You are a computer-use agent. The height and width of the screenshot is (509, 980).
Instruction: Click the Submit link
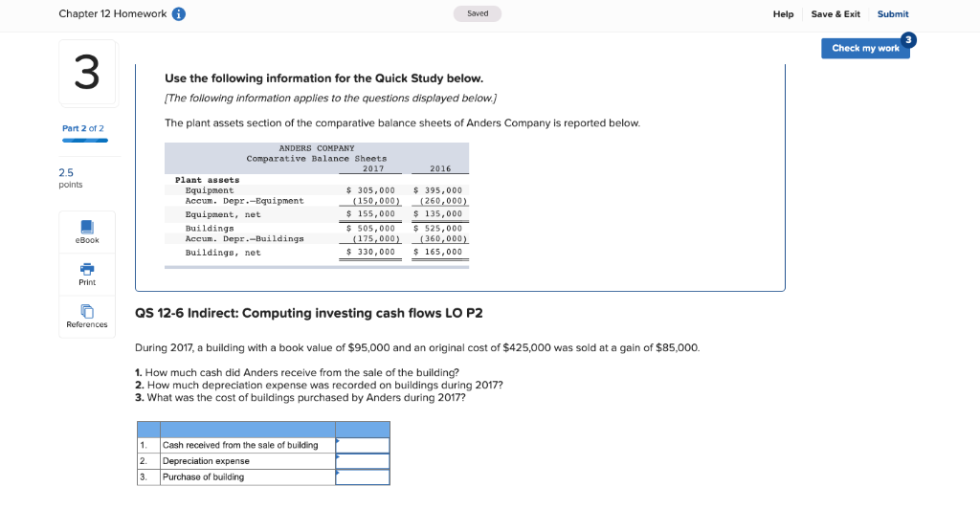point(893,13)
